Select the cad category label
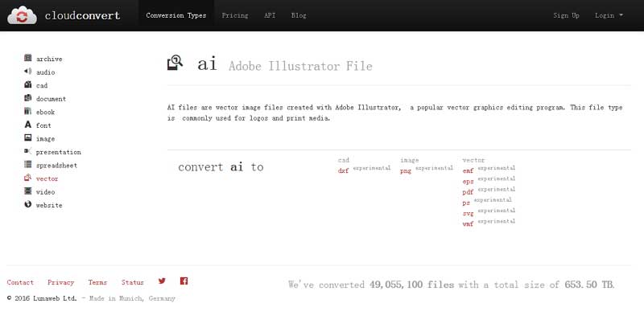 [x=42, y=86]
